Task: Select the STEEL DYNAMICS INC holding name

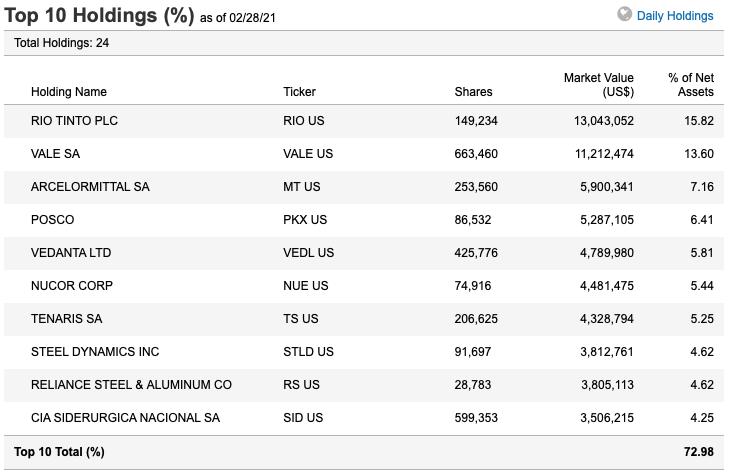Action: point(95,352)
